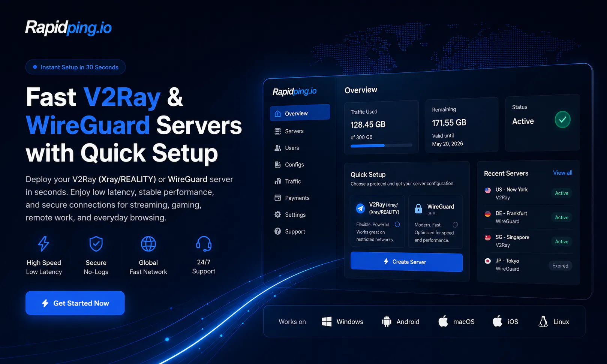607x364 pixels.
Task: Click the dashboard Rapidping.io sidebar logo
Action: pyautogui.click(x=294, y=91)
